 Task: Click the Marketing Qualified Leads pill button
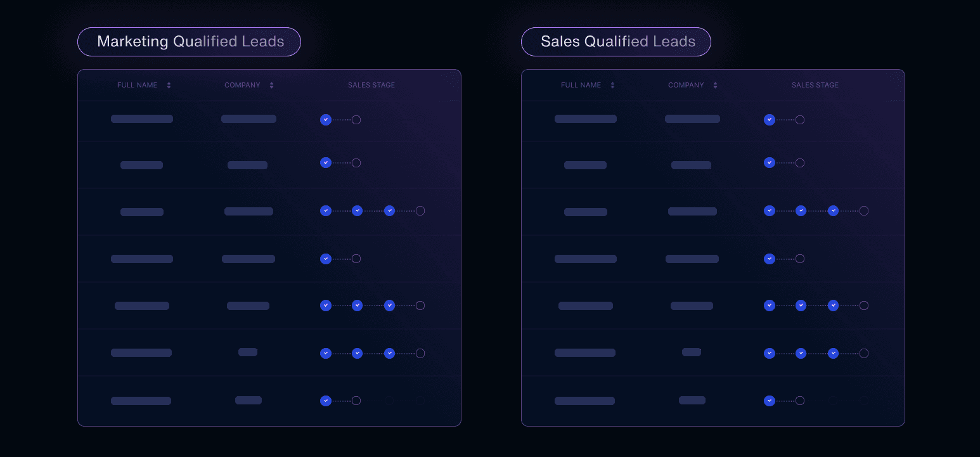tap(189, 42)
